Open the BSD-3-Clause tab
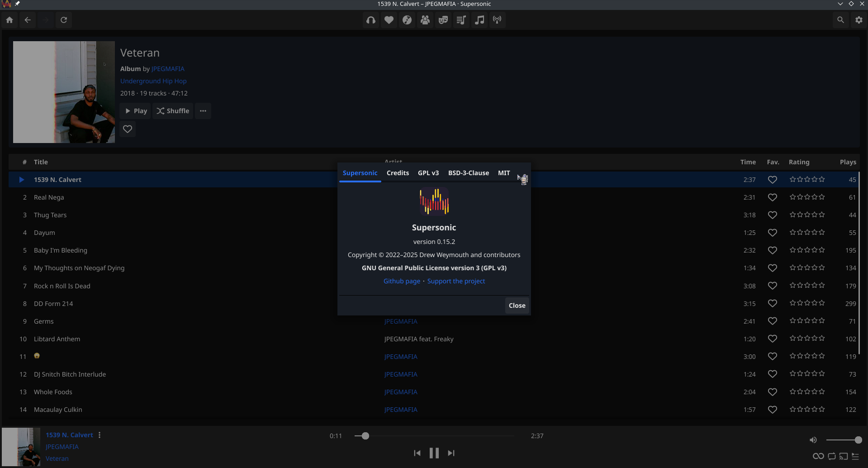The image size is (868, 468). click(x=469, y=173)
